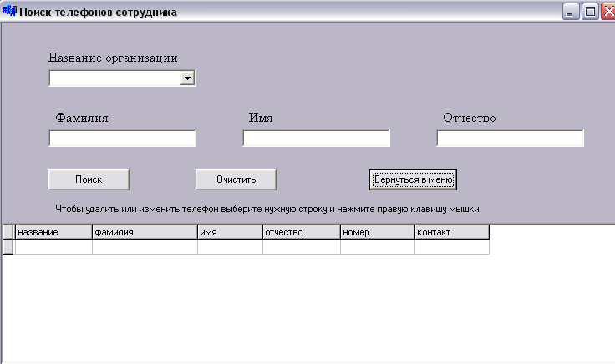
Task: Open the Название организации dropdown arrow
Action: pos(187,78)
